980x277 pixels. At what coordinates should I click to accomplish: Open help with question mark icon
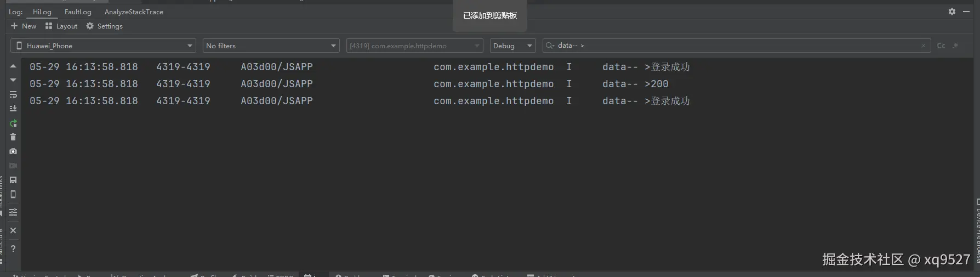(13, 248)
